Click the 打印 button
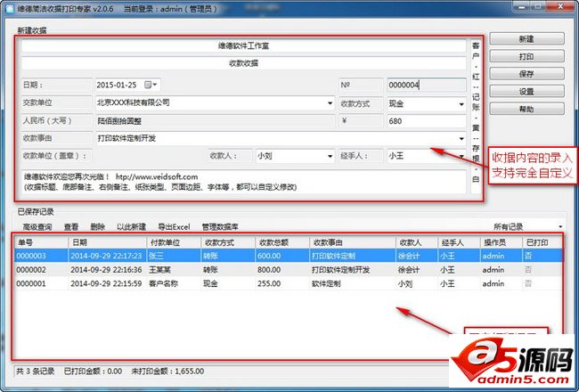The width and height of the screenshot is (579, 392). coord(527,56)
